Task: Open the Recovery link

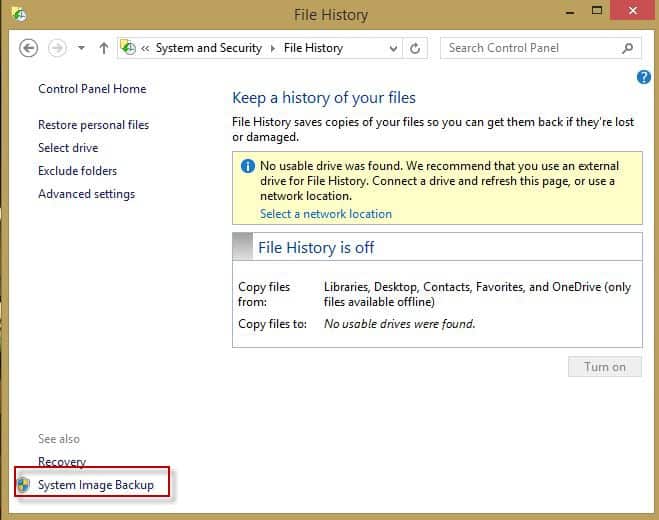Action: tap(62, 462)
